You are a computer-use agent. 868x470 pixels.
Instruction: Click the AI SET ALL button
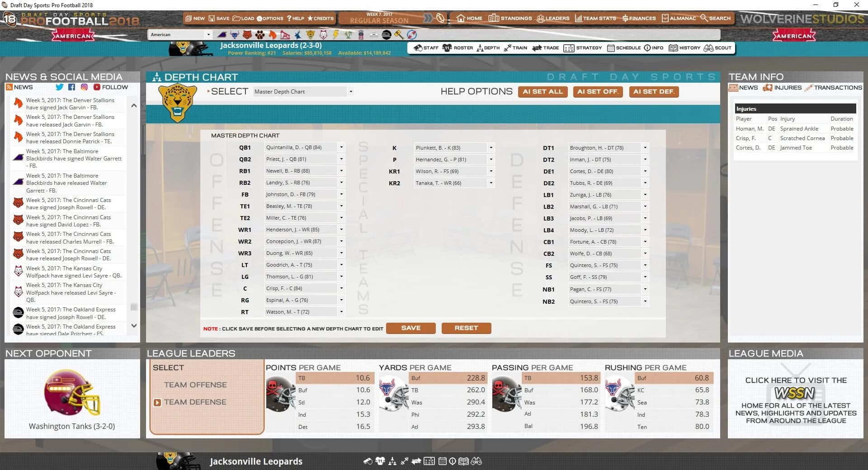click(x=542, y=91)
